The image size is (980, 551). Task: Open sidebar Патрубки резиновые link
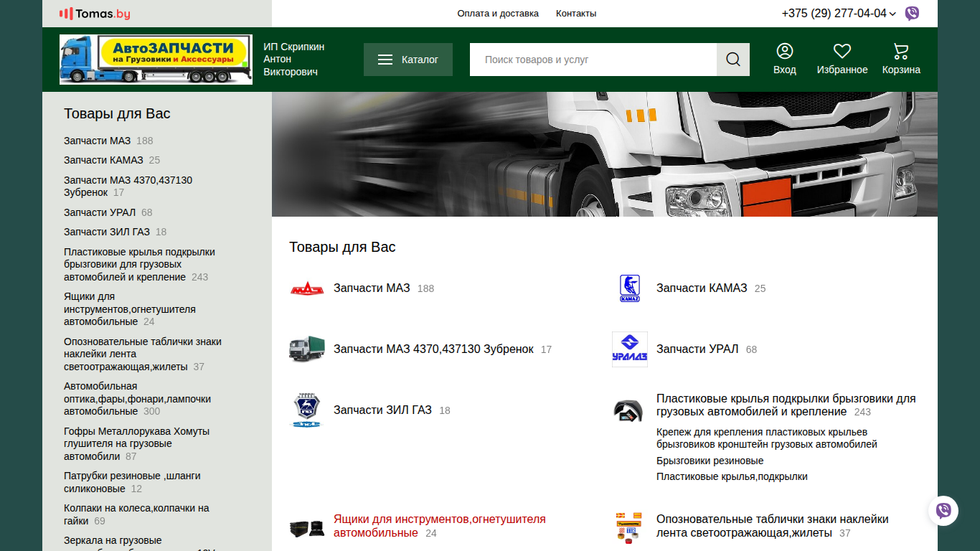pos(132,482)
